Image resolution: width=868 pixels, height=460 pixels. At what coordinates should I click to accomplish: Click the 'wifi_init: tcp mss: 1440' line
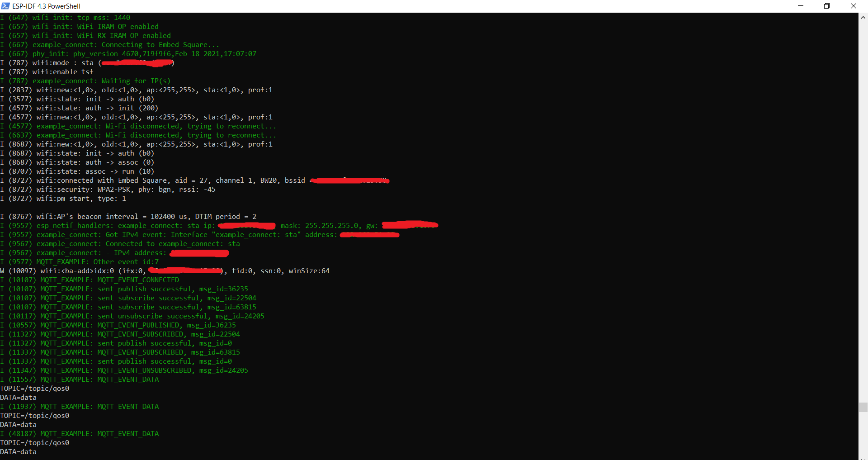65,18
